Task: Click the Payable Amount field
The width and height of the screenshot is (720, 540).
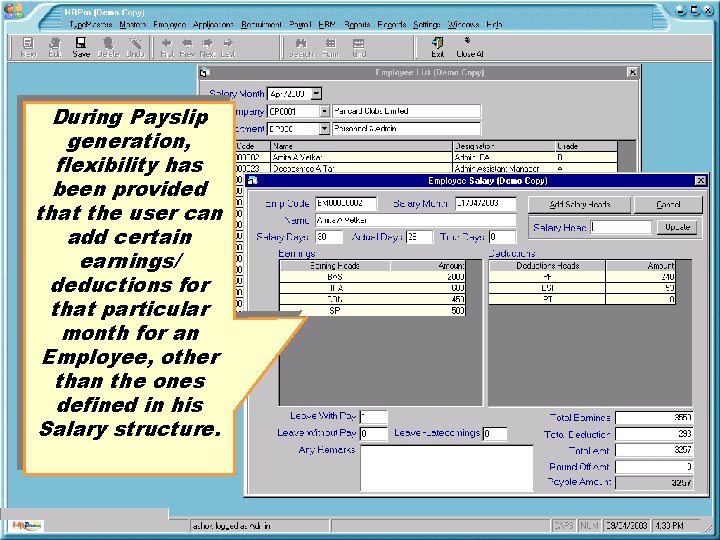Action: (x=654, y=483)
